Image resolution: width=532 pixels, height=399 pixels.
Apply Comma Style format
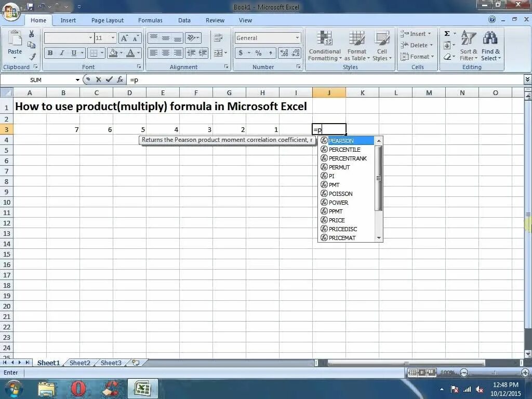270,53
